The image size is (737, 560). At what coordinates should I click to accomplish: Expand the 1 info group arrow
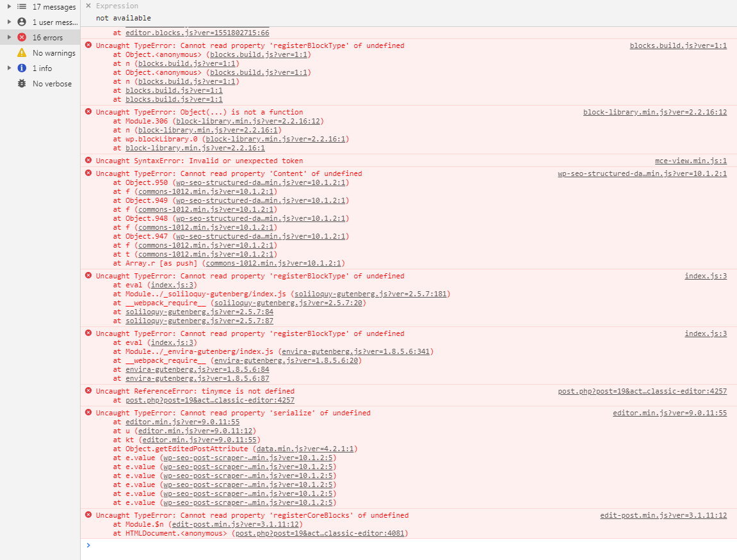pyautogui.click(x=8, y=68)
